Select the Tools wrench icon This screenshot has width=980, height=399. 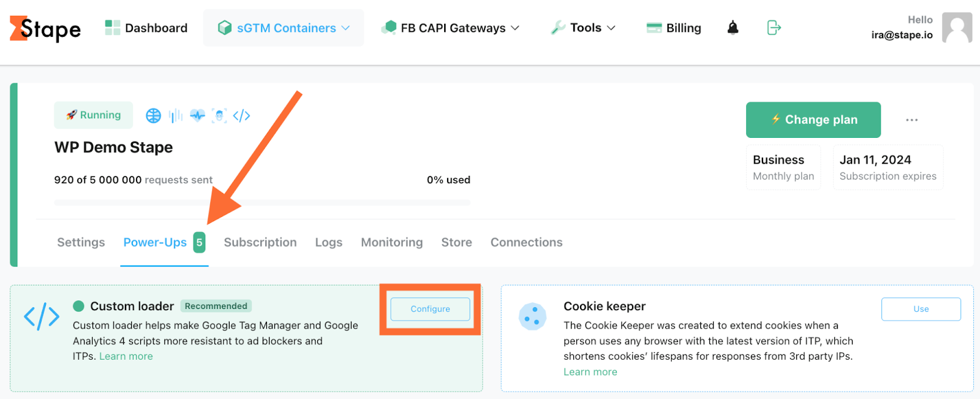click(559, 28)
